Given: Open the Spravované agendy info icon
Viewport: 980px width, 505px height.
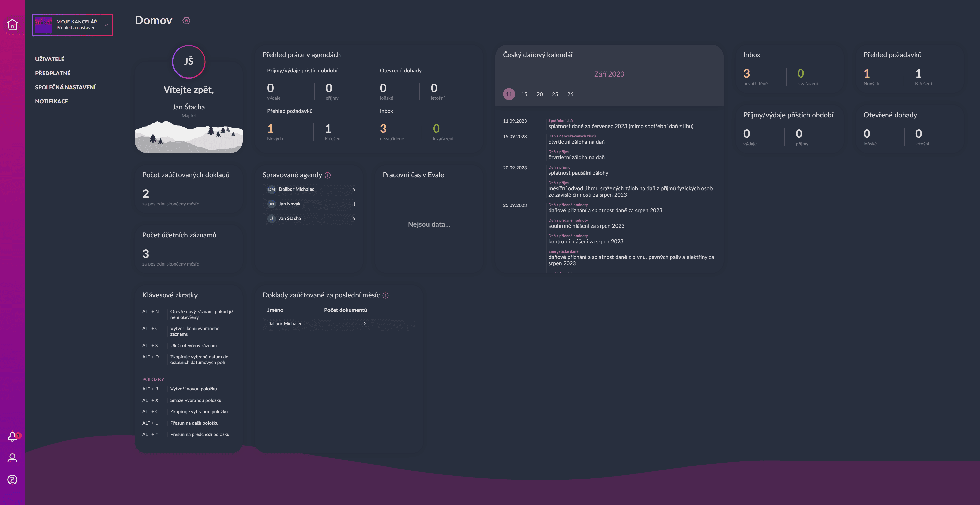Looking at the screenshot, I should coord(328,175).
